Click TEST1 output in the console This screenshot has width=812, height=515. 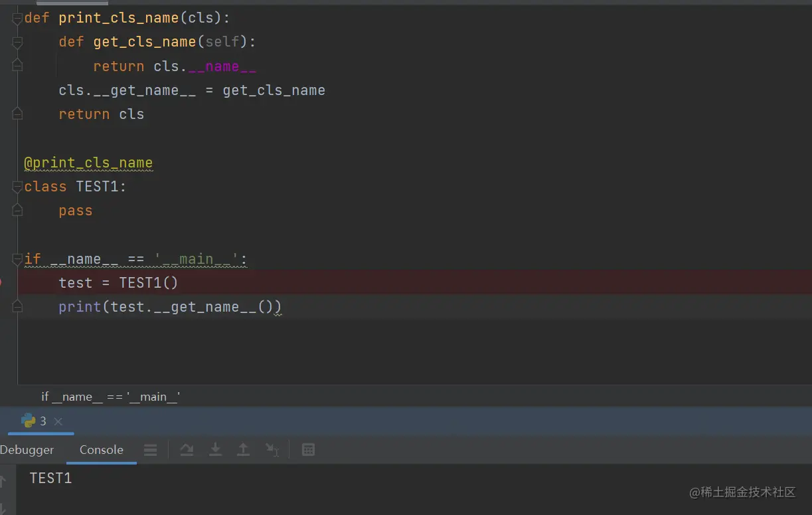[50, 478]
